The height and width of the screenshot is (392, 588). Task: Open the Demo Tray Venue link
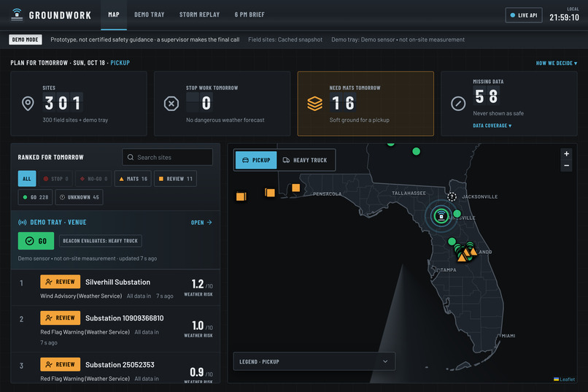(x=201, y=223)
